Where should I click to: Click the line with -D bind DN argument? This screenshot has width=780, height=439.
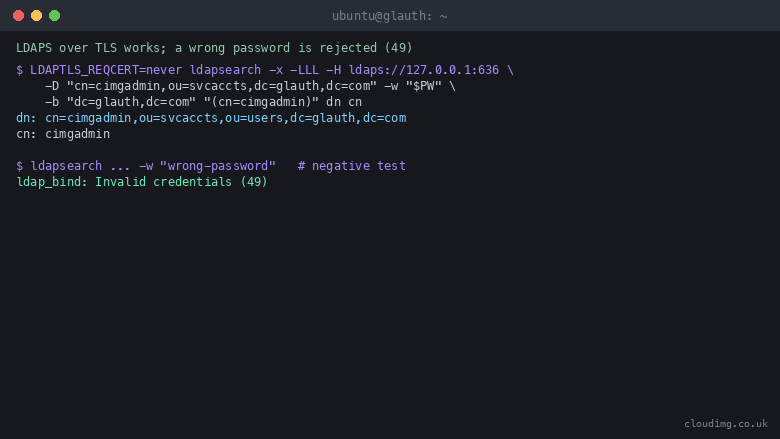pyautogui.click(x=250, y=86)
